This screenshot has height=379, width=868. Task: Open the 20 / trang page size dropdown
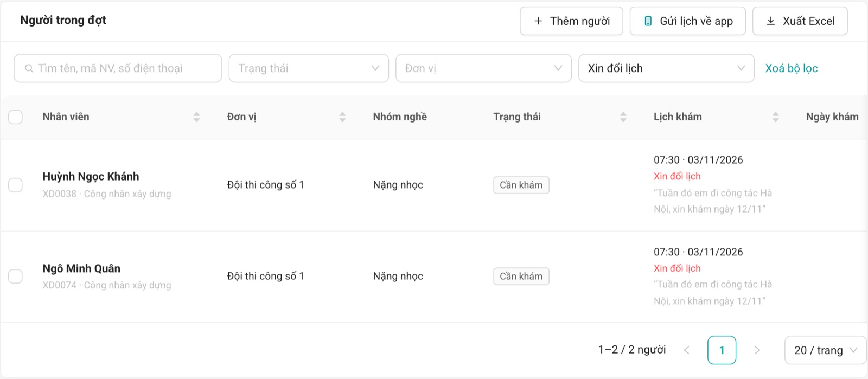pos(825,350)
